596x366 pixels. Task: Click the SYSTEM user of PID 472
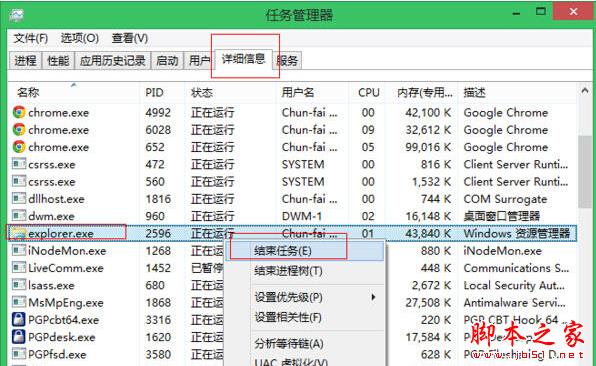tap(303, 164)
